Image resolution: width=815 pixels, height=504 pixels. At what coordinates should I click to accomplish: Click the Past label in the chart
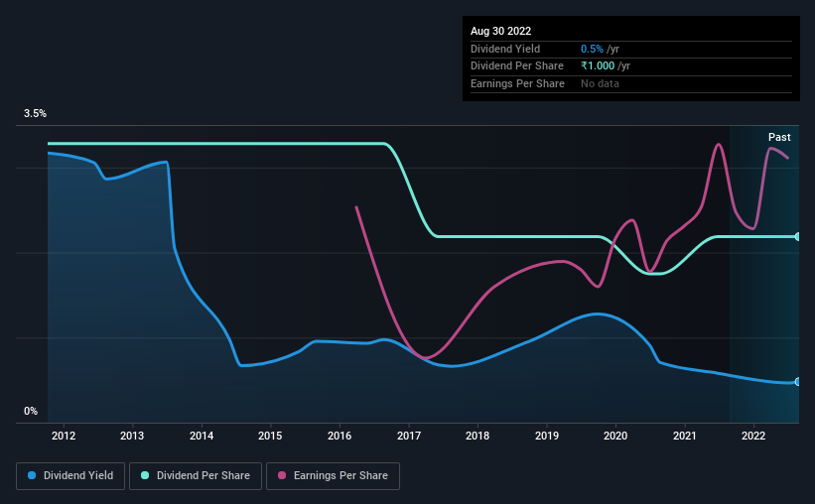pyautogui.click(x=779, y=137)
